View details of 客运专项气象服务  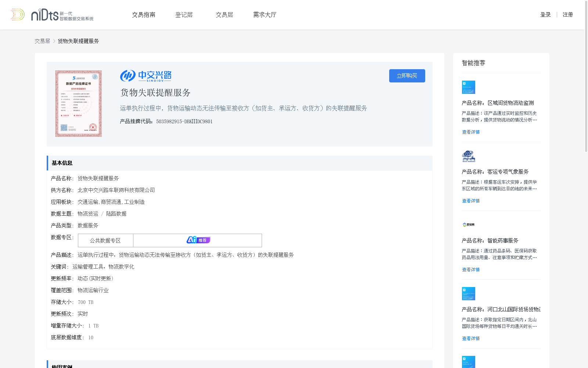pyautogui.click(x=471, y=201)
